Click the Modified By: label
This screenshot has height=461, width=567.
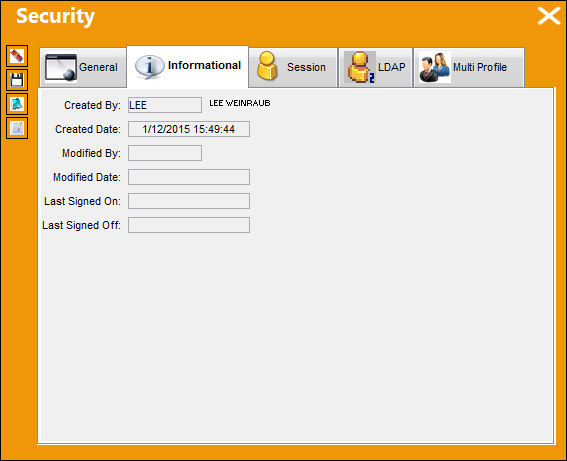pyautogui.click(x=91, y=153)
